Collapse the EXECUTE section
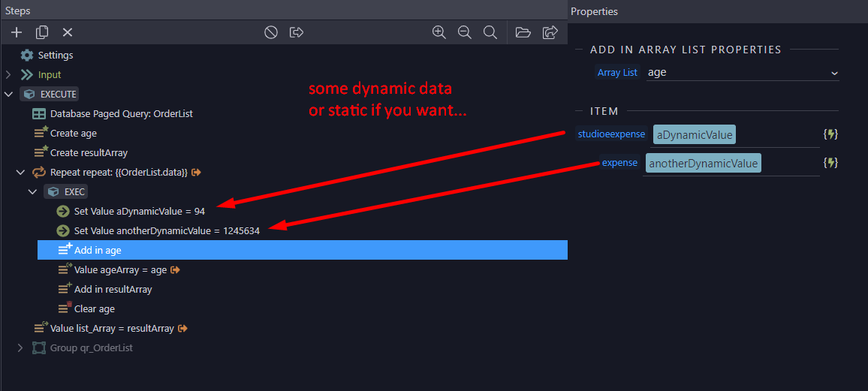The image size is (868, 391). 8,94
